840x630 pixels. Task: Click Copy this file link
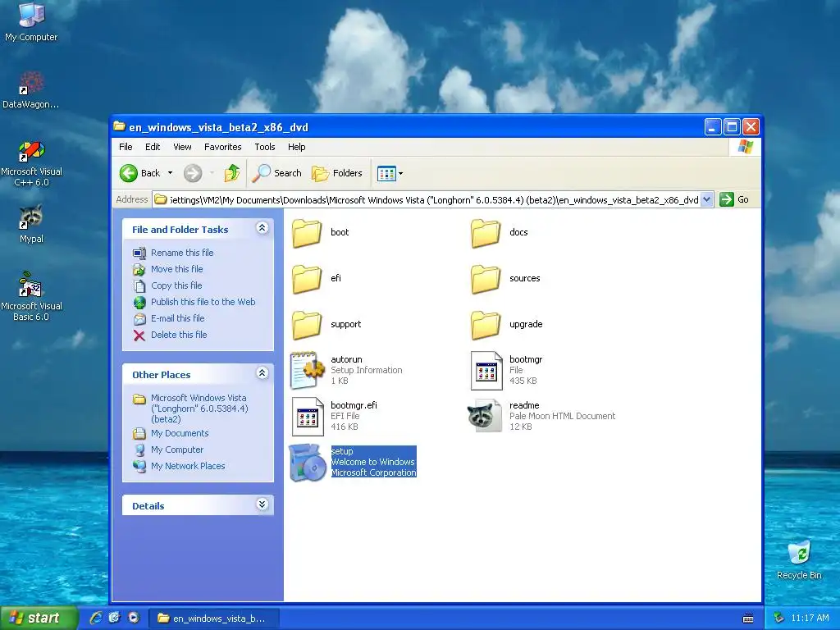point(176,285)
